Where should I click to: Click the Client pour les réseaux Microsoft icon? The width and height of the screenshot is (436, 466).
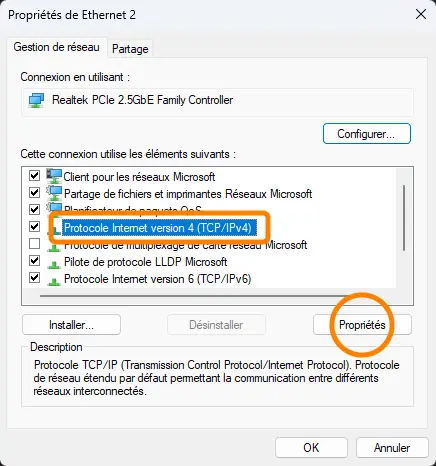click(x=54, y=176)
